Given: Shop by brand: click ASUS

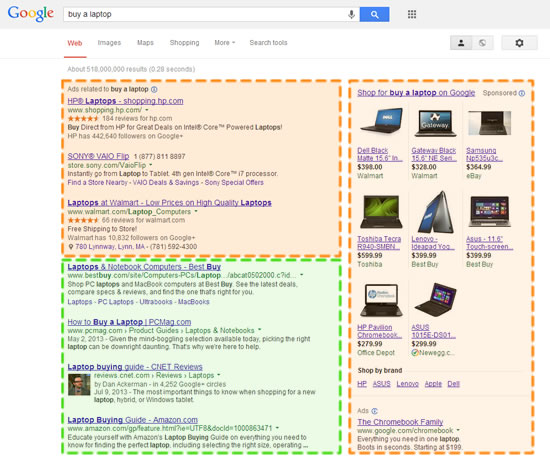Looking at the screenshot, I should [382, 384].
